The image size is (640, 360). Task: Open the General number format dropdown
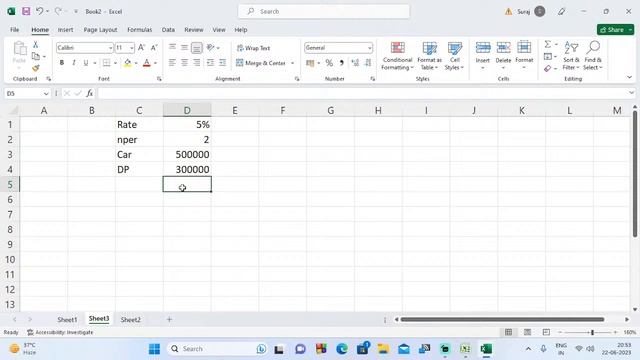click(x=369, y=48)
